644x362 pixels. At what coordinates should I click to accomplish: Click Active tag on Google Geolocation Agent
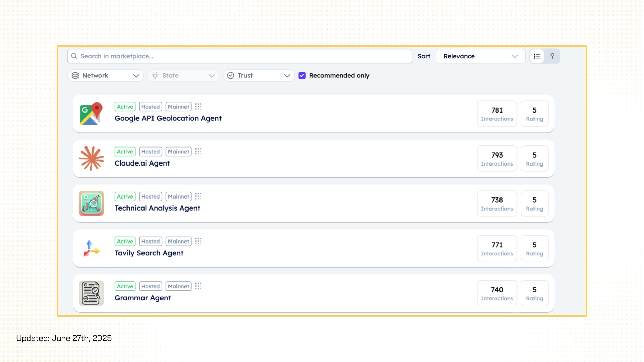point(125,107)
